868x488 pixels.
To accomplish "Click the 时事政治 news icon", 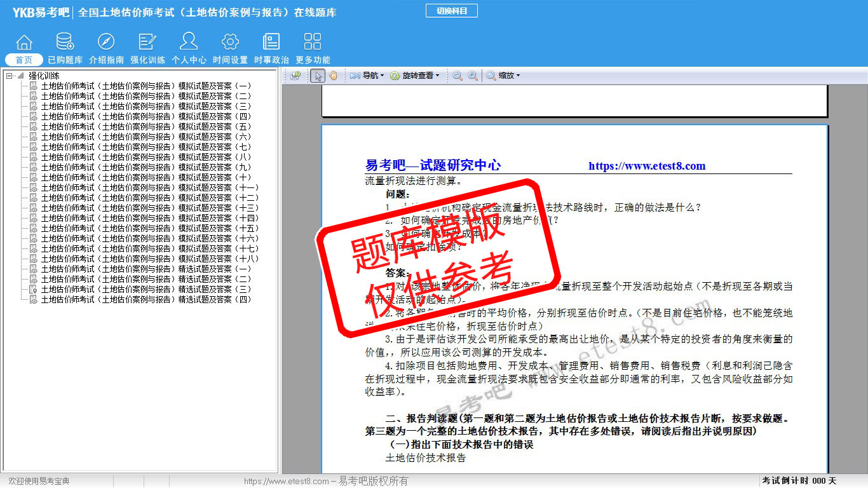I will tap(271, 43).
